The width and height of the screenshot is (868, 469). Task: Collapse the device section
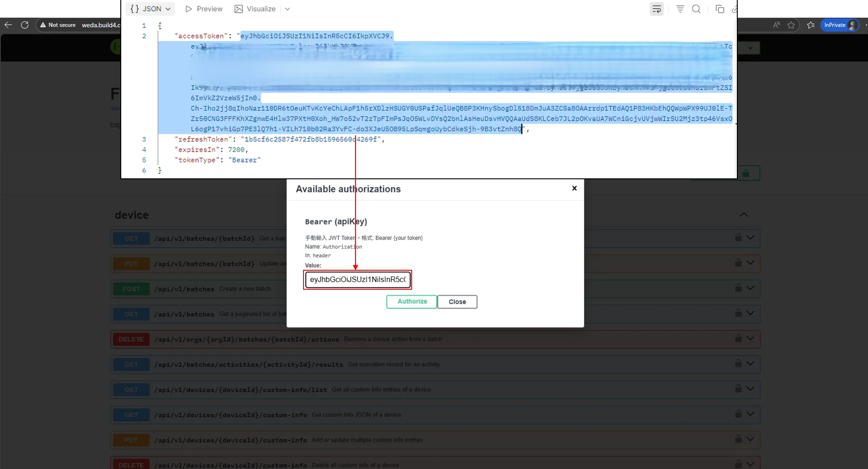[x=744, y=215]
